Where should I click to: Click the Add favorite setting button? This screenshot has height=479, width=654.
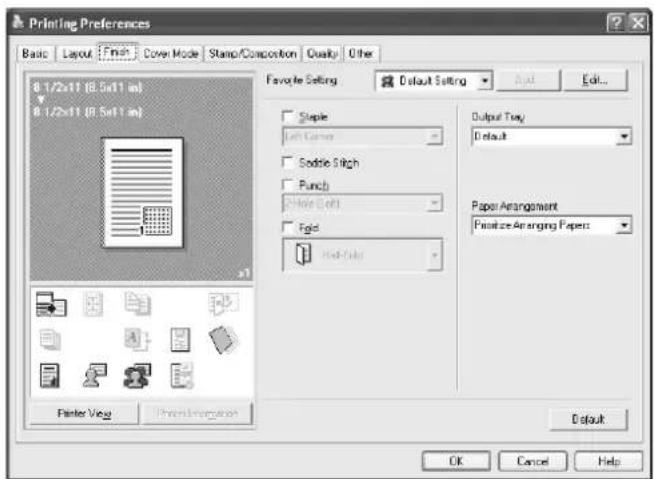527,80
